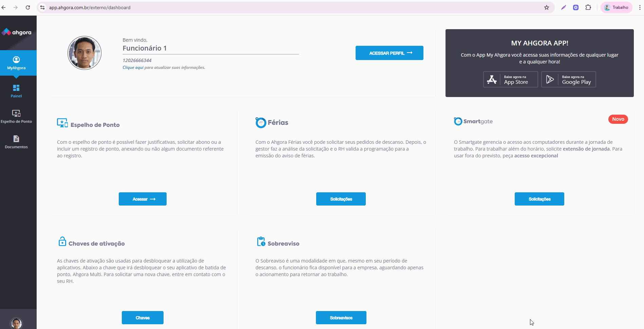Click Acessar in the Espelho de Ponto card

click(x=143, y=199)
